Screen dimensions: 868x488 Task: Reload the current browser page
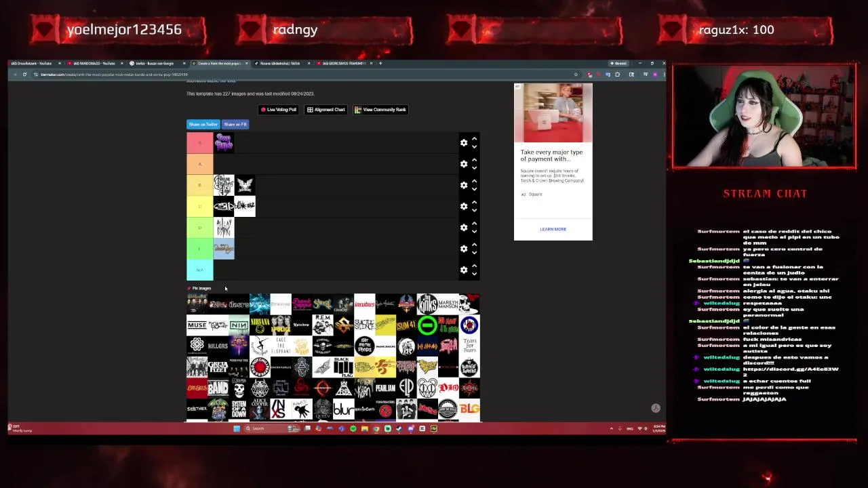point(24,75)
